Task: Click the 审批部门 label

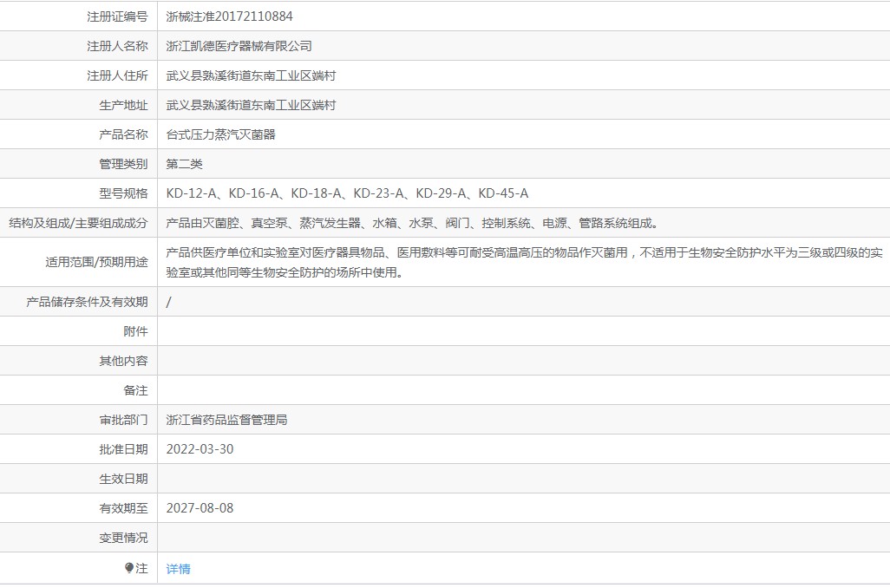Action: pos(124,420)
